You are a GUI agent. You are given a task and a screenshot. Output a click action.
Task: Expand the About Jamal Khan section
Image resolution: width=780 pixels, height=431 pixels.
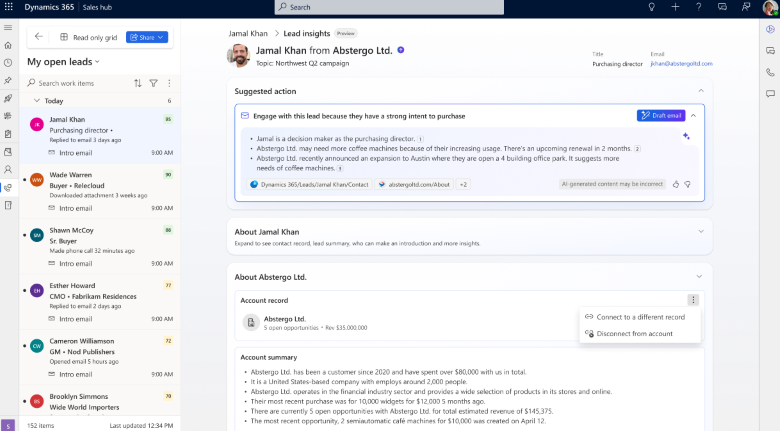(x=701, y=231)
